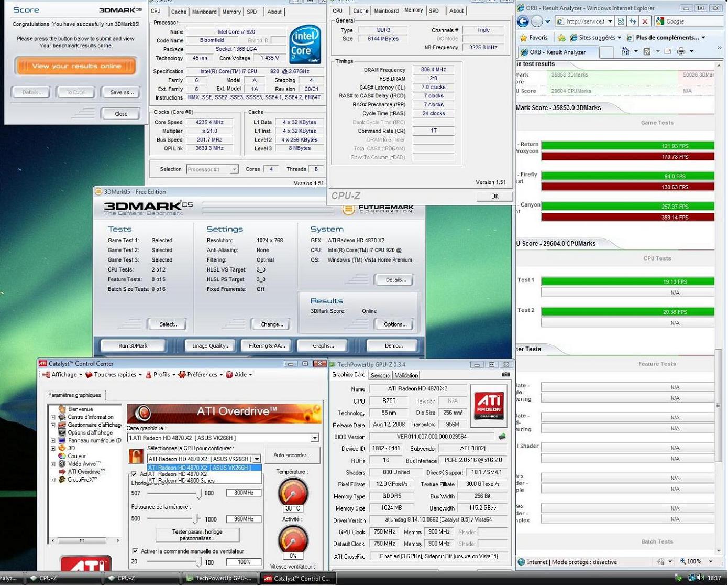The height and width of the screenshot is (586, 728).
Task: Toggle the Activer Overdrive checkbox
Action: [134, 474]
